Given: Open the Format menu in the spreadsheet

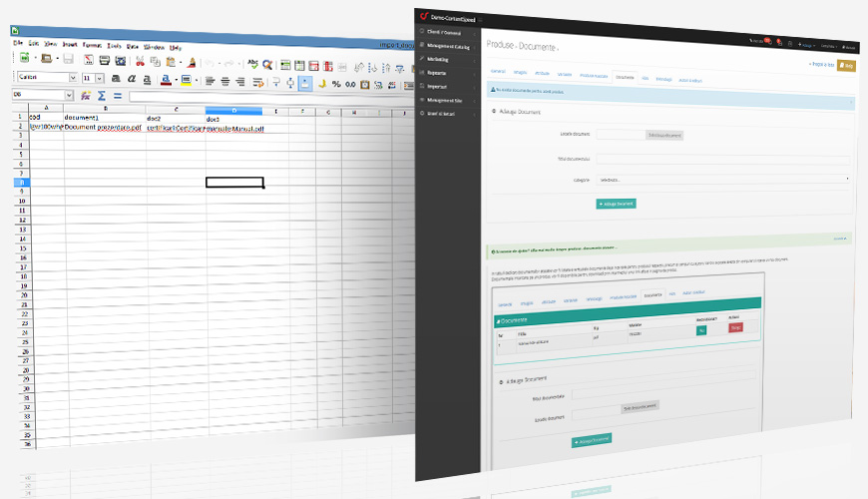Looking at the screenshot, I should [x=92, y=45].
